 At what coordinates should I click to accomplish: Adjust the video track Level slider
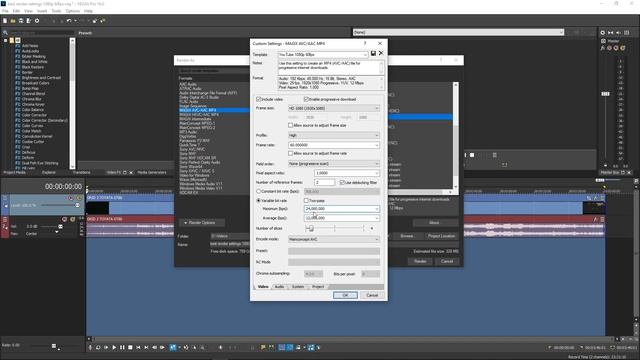click(x=77, y=205)
